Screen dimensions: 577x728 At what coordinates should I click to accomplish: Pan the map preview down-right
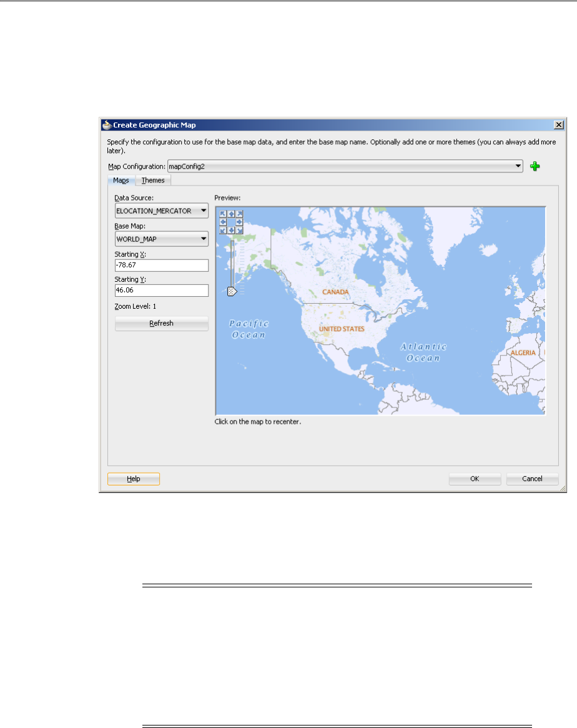[239, 231]
